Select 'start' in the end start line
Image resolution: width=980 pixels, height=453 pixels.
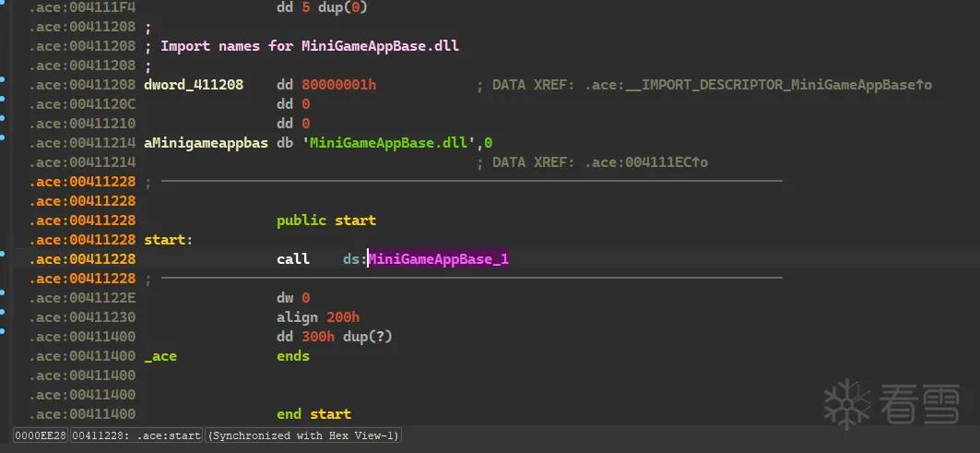coord(331,413)
